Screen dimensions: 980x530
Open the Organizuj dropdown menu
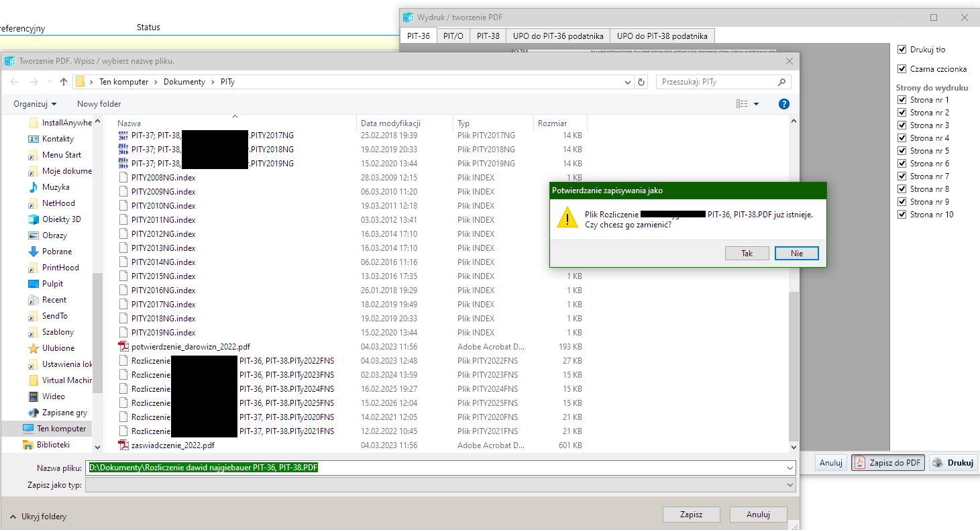click(x=35, y=104)
